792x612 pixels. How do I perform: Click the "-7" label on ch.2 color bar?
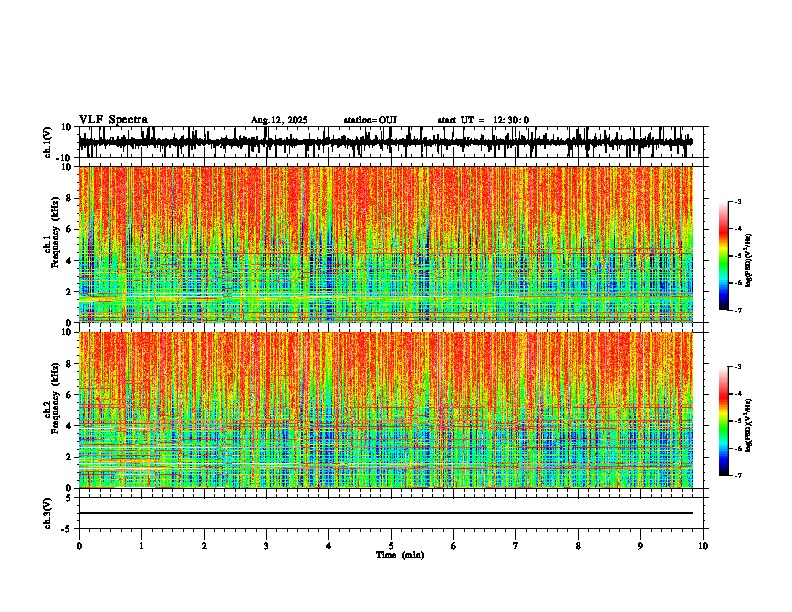click(x=737, y=476)
